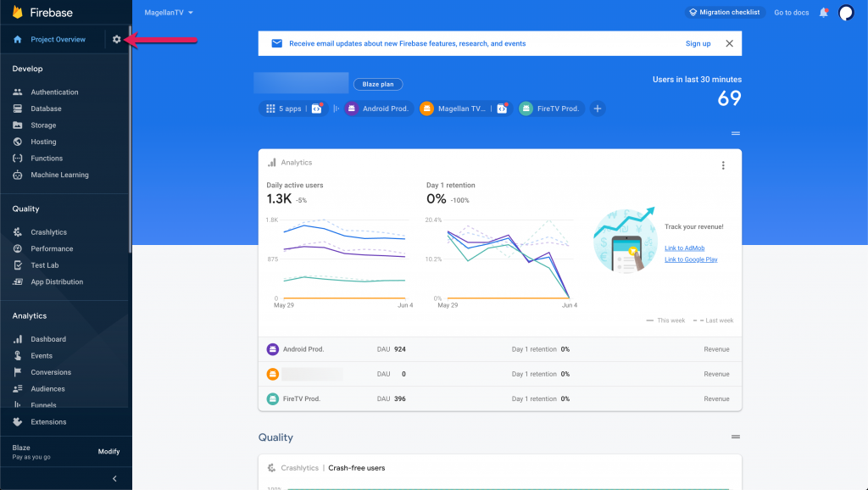Viewport: 868px width, 490px height.
Task: Click the Analytics Dashboard bar-chart icon
Action: 18,339
